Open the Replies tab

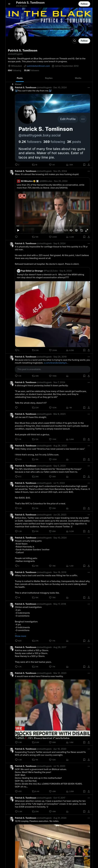(x=49, y=78)
